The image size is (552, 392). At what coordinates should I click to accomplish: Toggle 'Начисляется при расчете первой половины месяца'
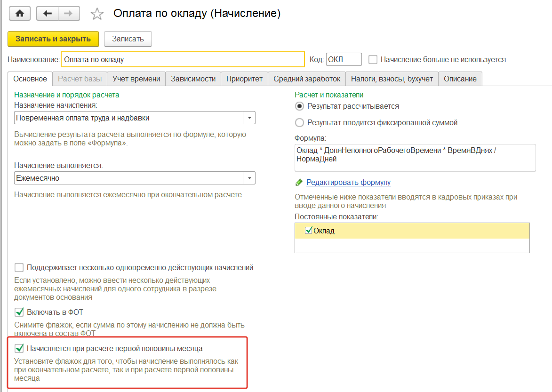click(19, 348)
